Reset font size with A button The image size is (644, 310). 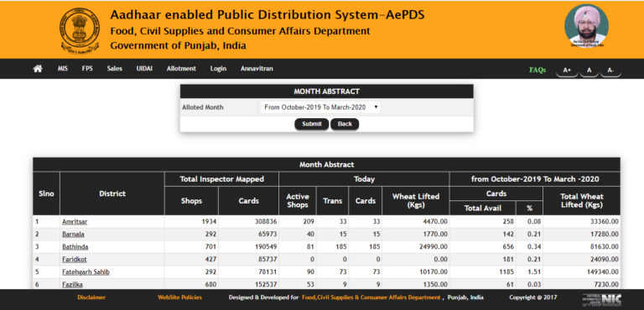[589, 70]
